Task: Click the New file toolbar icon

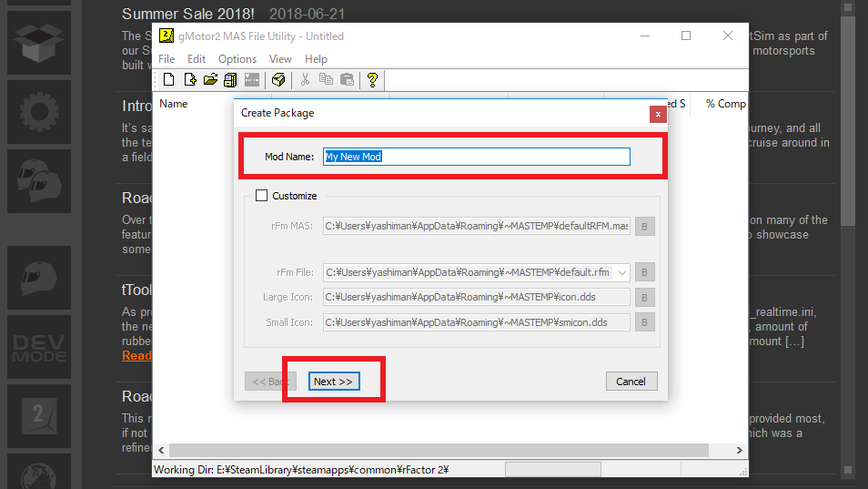Action: point(168,80)
